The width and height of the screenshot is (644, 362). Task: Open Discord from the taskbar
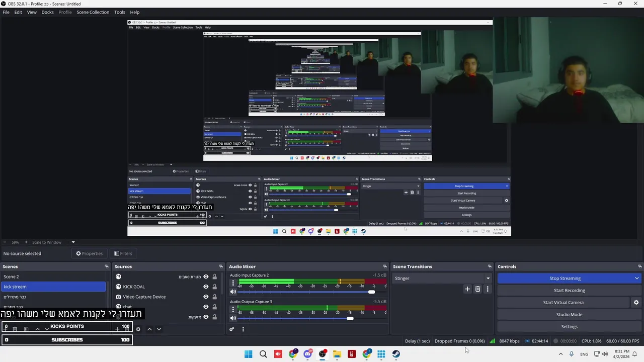click(x=307, y=354)
